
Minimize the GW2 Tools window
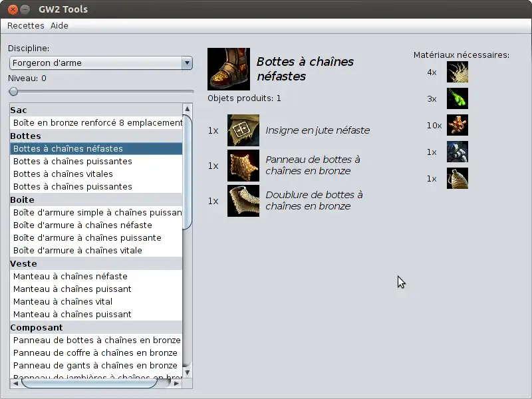point(25,9)
